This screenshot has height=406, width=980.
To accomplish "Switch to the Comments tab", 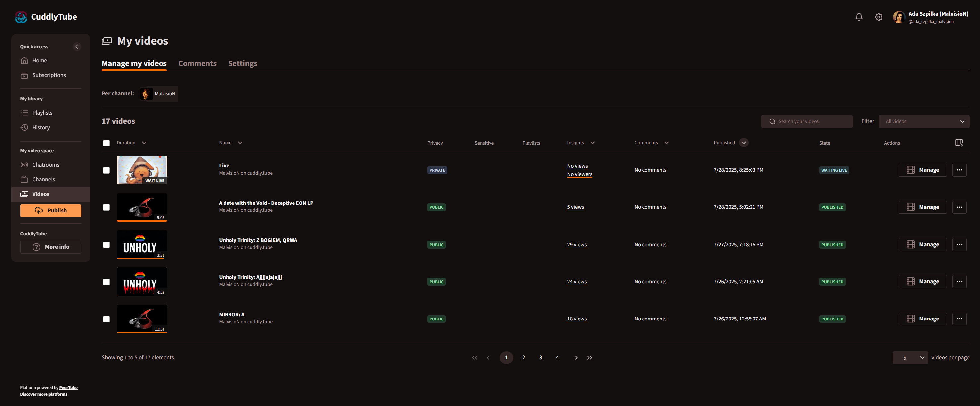I will (x=197, y=64).
